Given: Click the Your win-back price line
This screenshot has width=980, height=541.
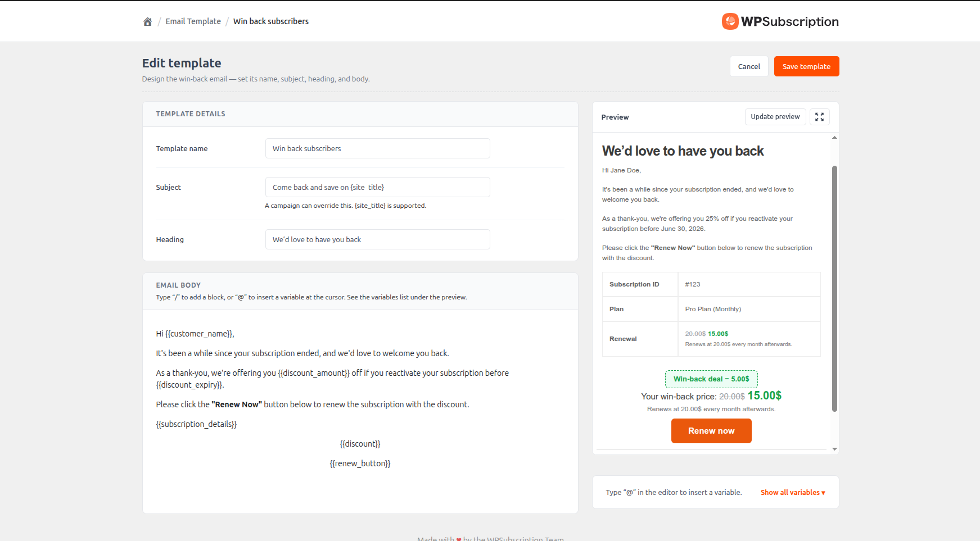Looking at the screenshot, I should [x=711, y=396].
